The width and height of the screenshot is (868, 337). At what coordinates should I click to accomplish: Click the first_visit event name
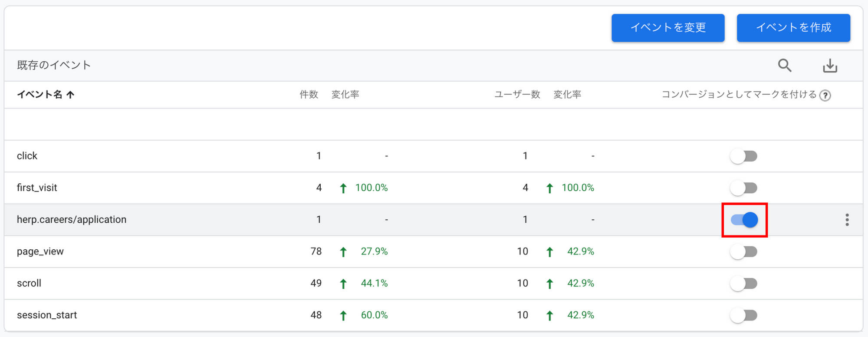coord(37,188)
